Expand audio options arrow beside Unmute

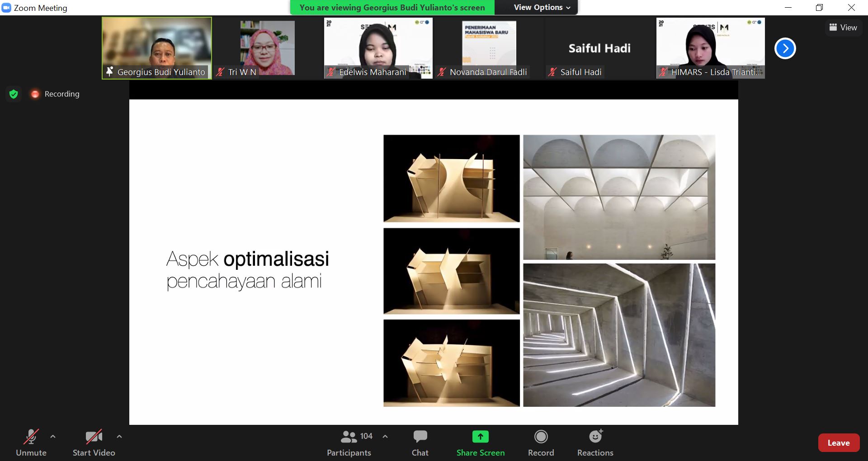(x=53, y=437)
